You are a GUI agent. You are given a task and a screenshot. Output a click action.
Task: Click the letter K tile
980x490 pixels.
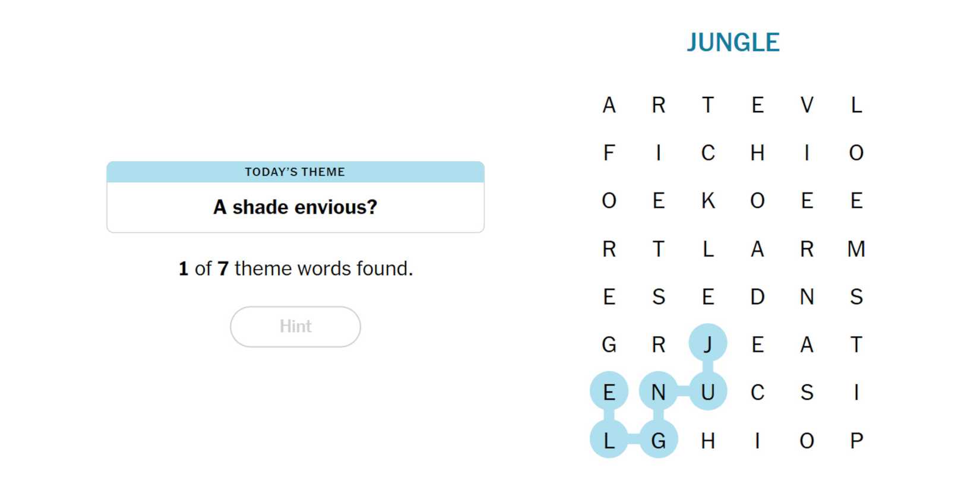point(707,201)
